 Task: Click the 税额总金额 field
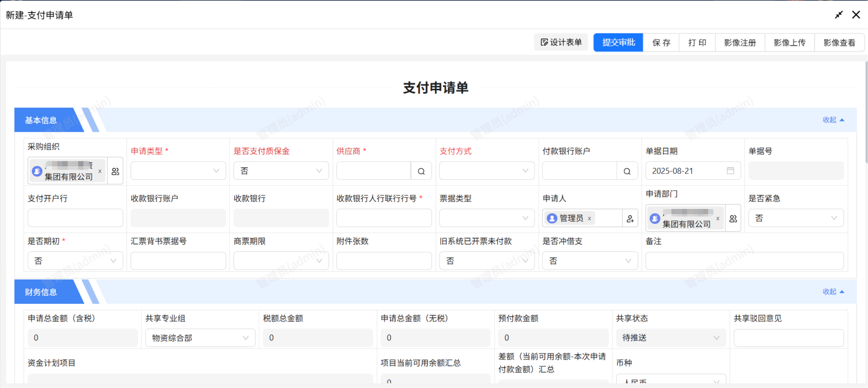click(318, 338)
